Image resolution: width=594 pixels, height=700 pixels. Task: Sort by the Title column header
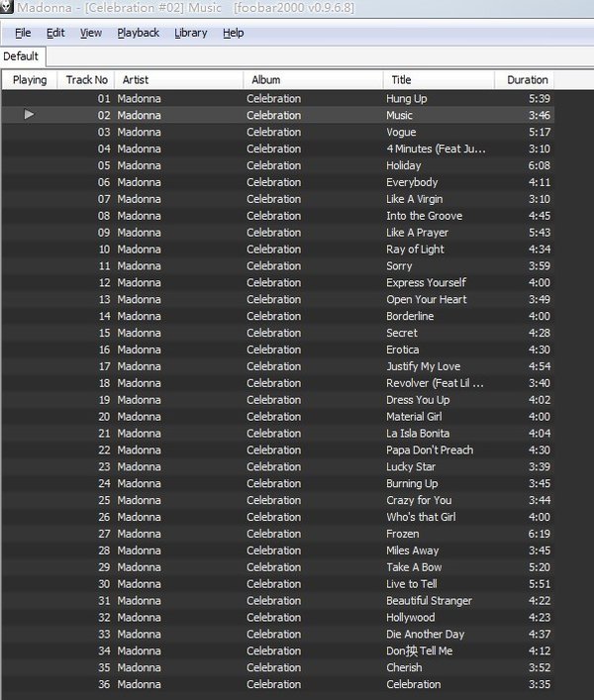pos(440,80)
